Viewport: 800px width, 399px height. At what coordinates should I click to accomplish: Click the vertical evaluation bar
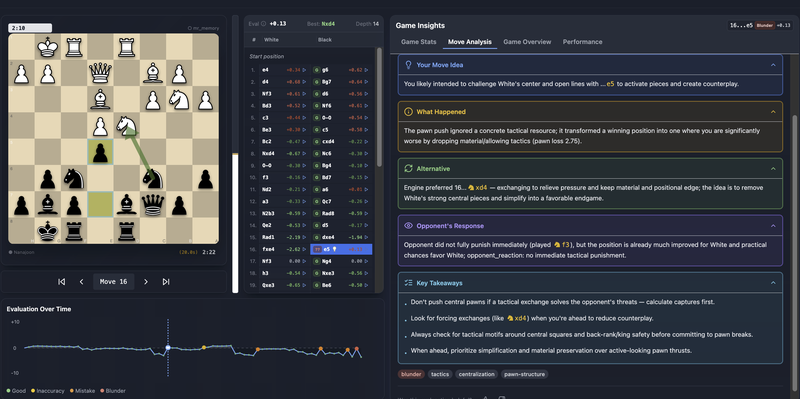(x=235, y=154)
